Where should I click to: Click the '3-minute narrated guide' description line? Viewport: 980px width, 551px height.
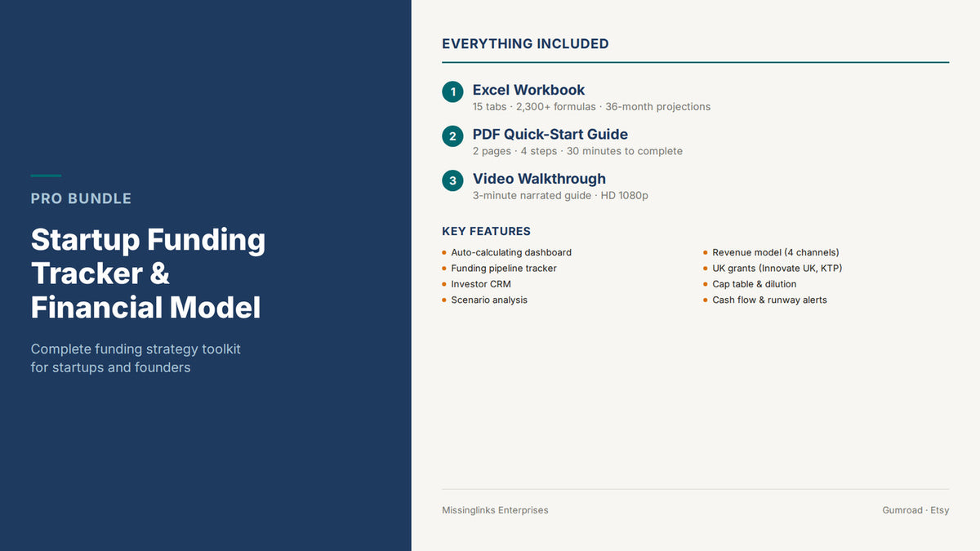(x=560, y=196)
